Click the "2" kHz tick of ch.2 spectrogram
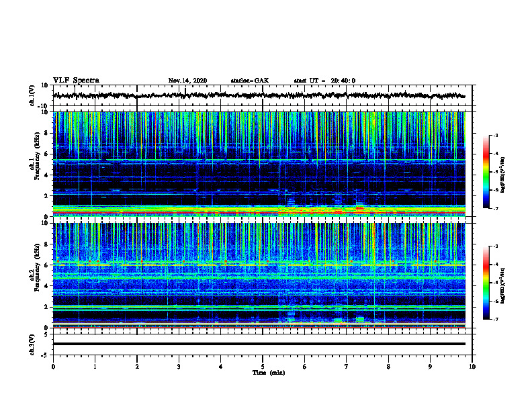 coord(46,307)
